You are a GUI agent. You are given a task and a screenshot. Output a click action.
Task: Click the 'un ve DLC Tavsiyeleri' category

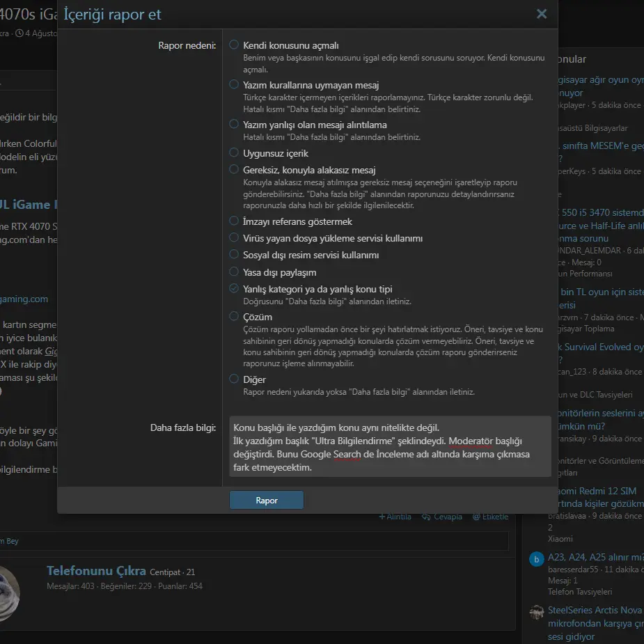point(595,395)
